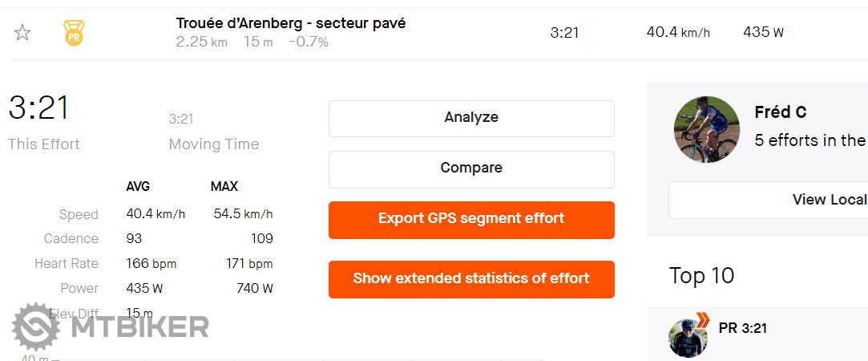Click the Moving Time label
868x361 pixels.
click(213, 144)
